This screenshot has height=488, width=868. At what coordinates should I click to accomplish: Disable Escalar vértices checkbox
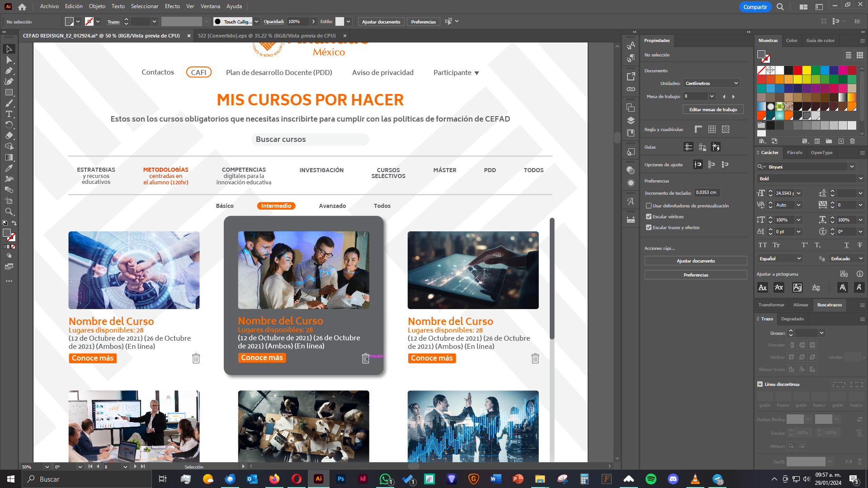[649, 216]
